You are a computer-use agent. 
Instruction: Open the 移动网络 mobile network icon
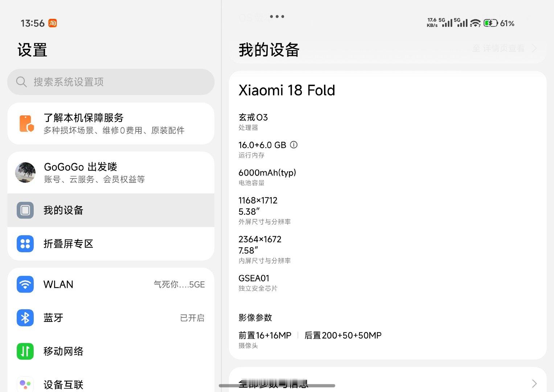(25, 351)
